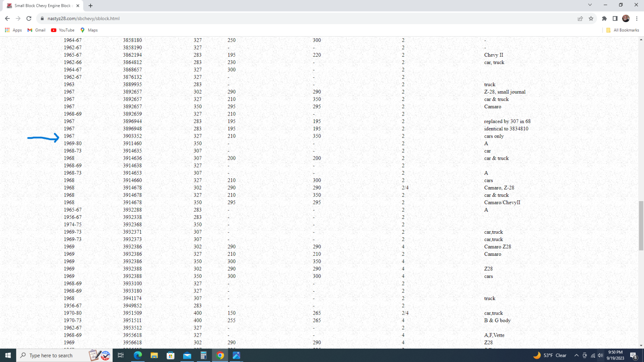Viewport: 644px width, 362px height.
Task: Open notification center icon
Action: pos(634,355)
